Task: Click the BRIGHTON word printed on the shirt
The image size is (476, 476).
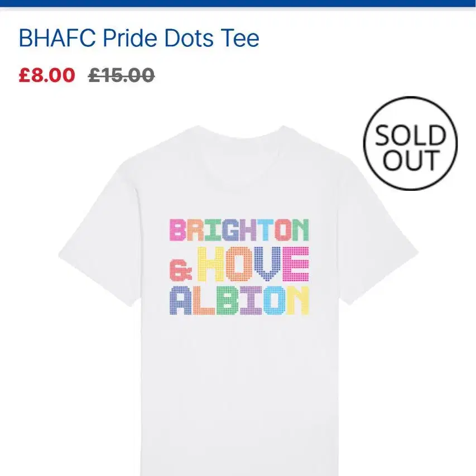Action: [x=239, y=230]
